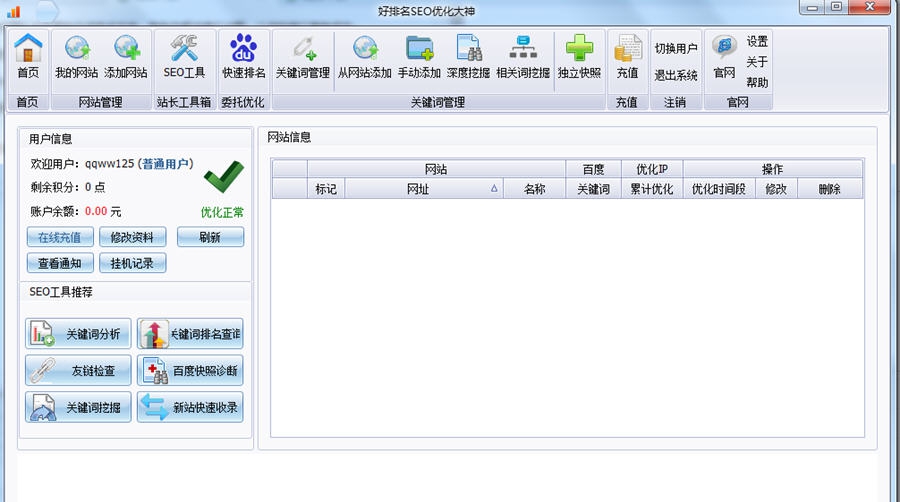Click the 在线充值 button
This screenshot has height=502, width=900.
[x=60, y=238]
